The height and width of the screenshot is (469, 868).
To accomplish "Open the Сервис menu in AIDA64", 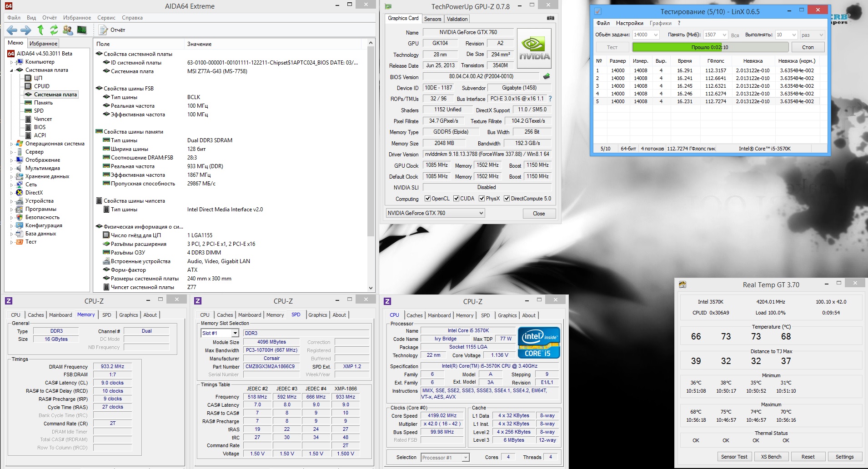I will pos(106,18).
